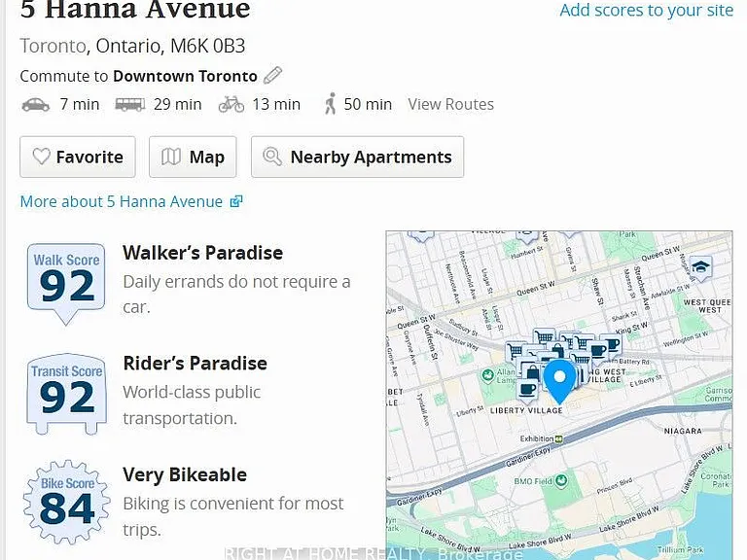Click the coffee cup marker near Liberty Village
Image resolution: width=747 pixels, height=560 pixels.
pyautogui.click(x=527, y=389)
